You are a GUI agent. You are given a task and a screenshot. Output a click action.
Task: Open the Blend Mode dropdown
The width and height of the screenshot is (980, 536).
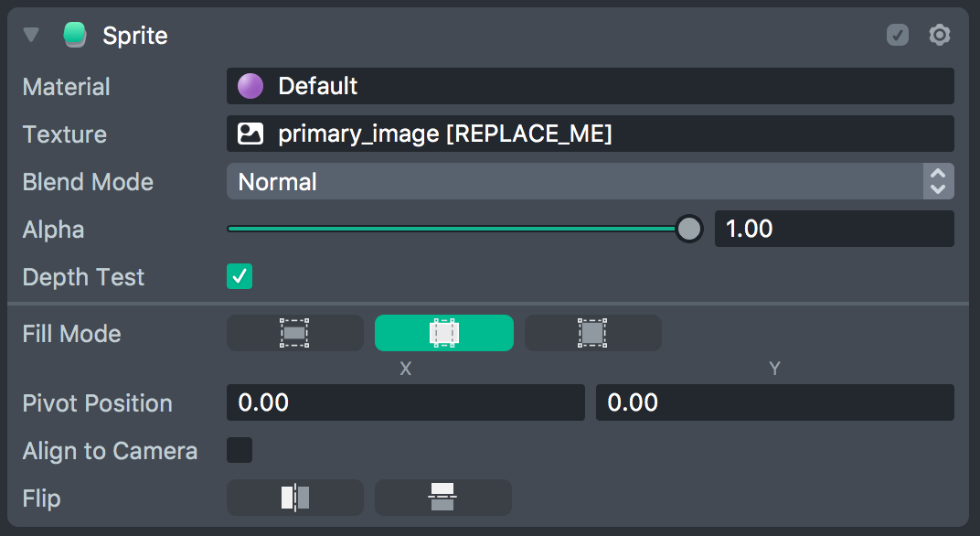coord(574,182)
